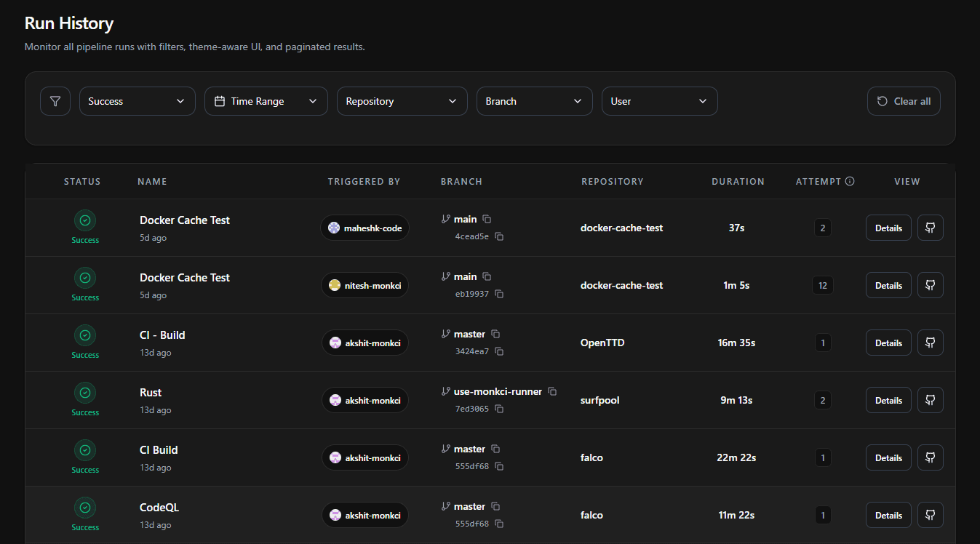Click the filter funnel icon button
The width and height of the screenshot is (980, 544).
point(55,101)
